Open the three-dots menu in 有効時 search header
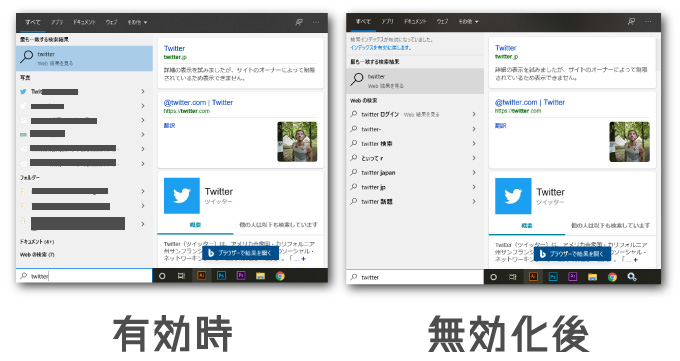The image size is (680, 361). pos(316,22)
